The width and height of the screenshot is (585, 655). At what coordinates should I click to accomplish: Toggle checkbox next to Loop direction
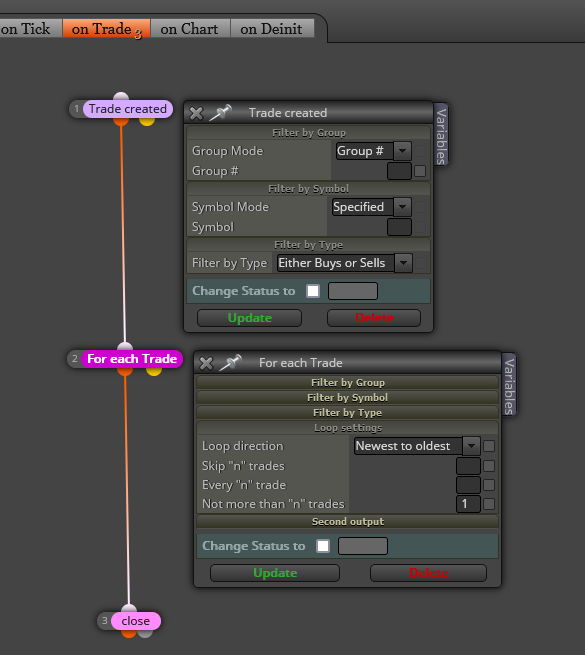pos(489,446)
